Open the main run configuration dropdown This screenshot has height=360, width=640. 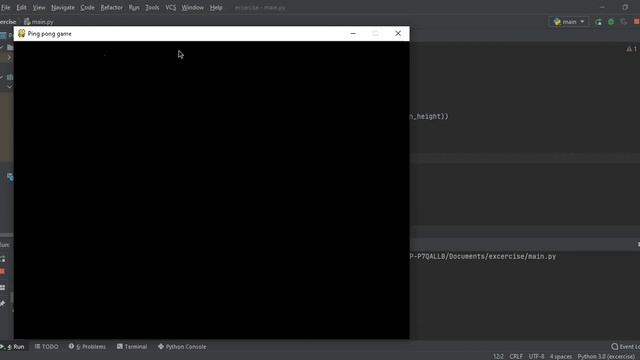pos(569,22)
